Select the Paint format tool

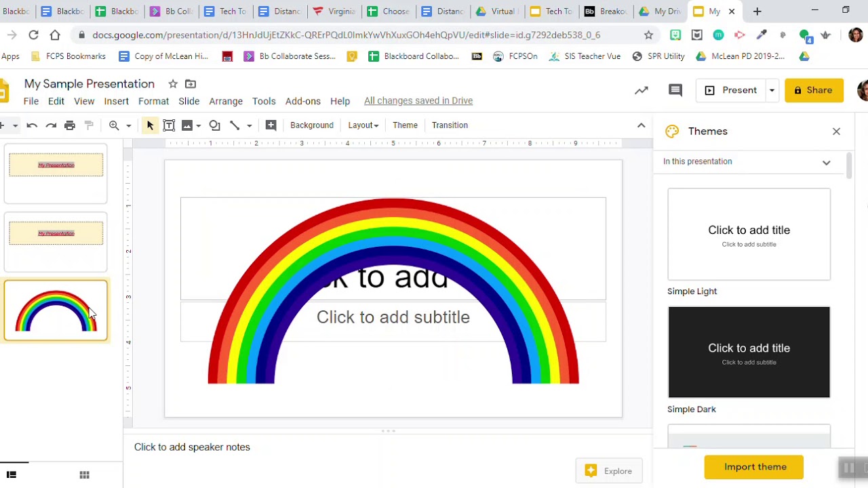pyautogui.click(x=89, y=125)
